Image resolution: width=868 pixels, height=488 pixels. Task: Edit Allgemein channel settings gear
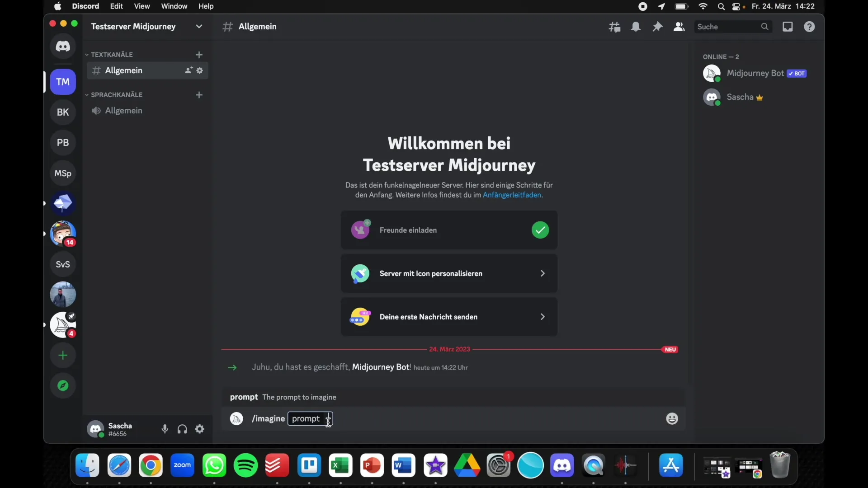[200, 70]
